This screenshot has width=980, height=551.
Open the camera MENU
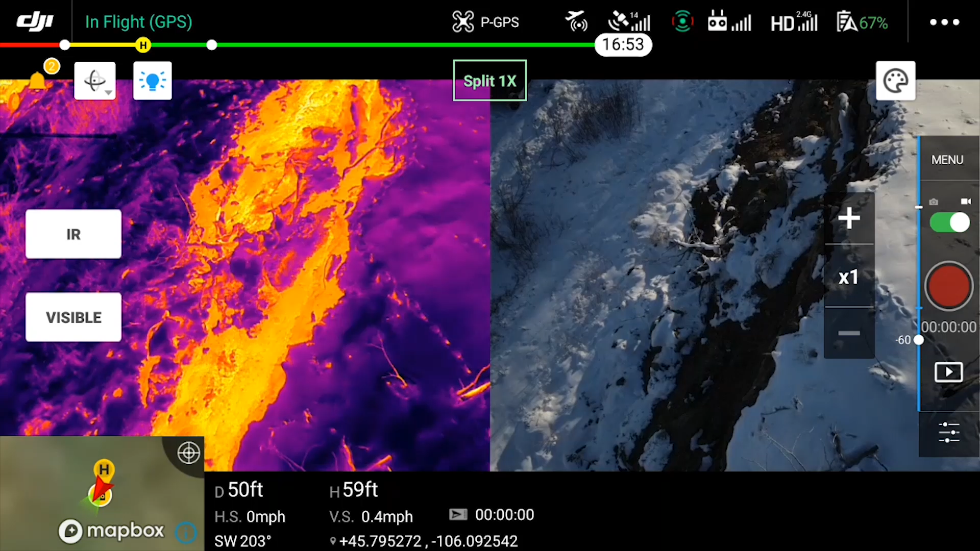point(947,160)
